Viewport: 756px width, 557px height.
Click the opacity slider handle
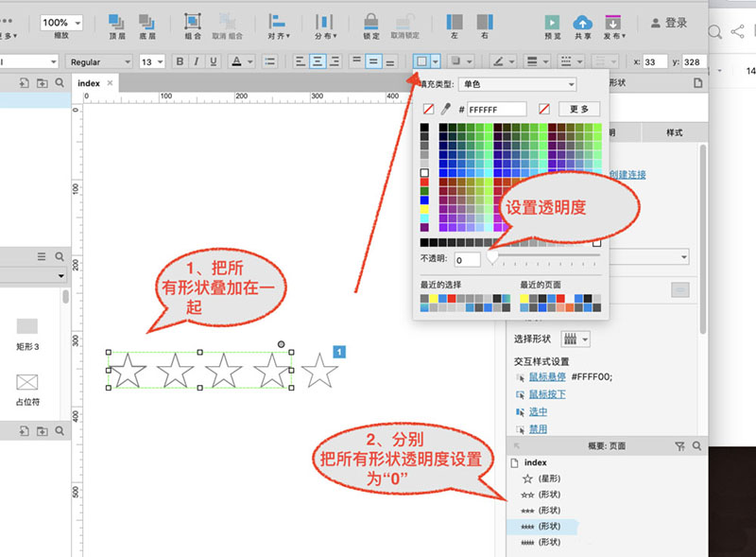[491, 257]
